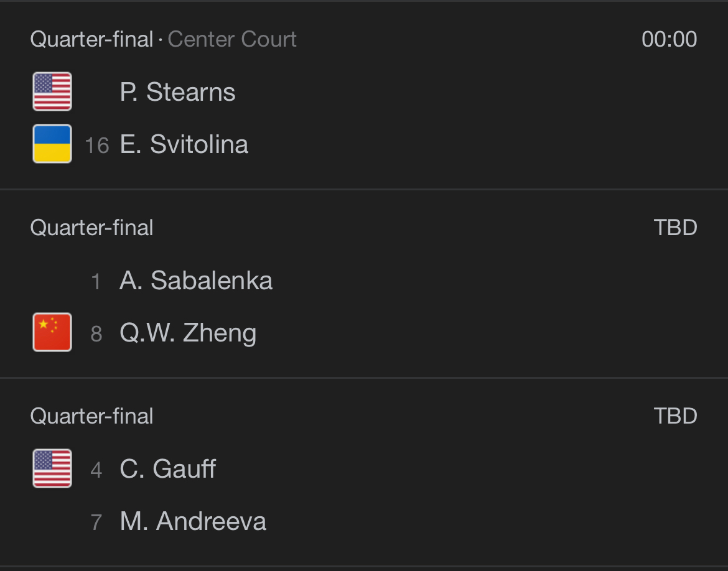
Task: Select M. Andreeva player name
Action: point(193,521)
